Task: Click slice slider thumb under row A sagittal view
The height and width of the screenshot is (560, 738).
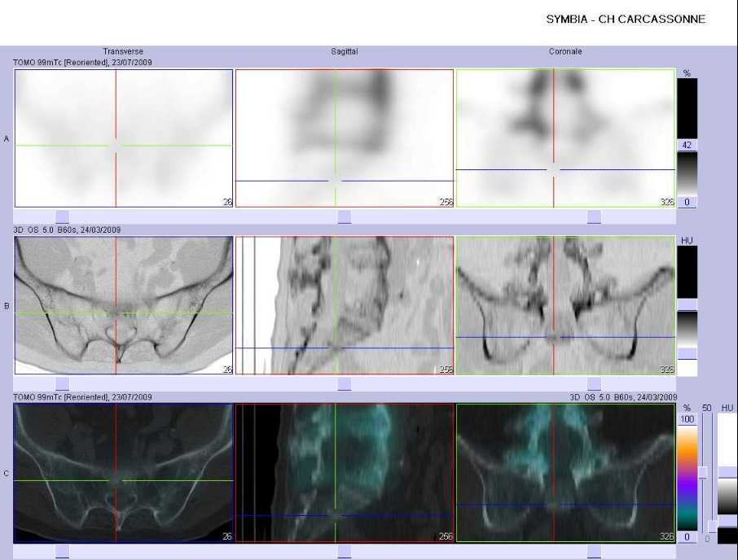Action: click(345, 217)
